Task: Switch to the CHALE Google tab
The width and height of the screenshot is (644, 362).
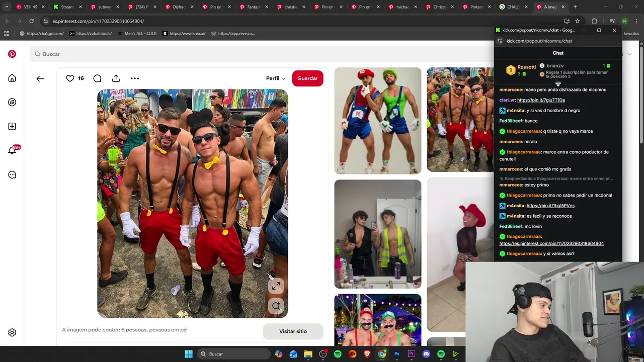Action: pyautogui.click(x=513, y=7)
